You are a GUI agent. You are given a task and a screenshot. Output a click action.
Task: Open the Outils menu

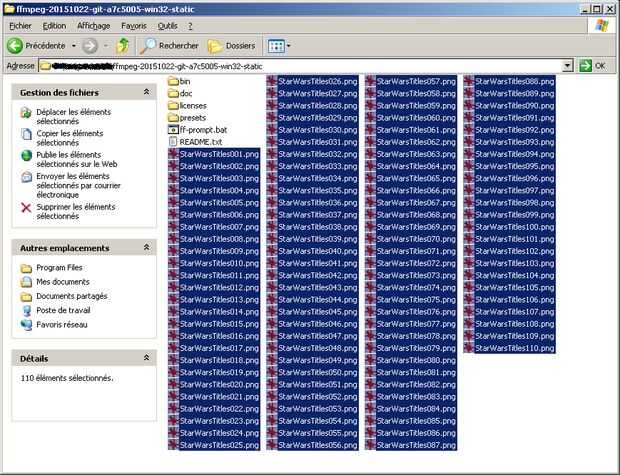coord(167,26)
